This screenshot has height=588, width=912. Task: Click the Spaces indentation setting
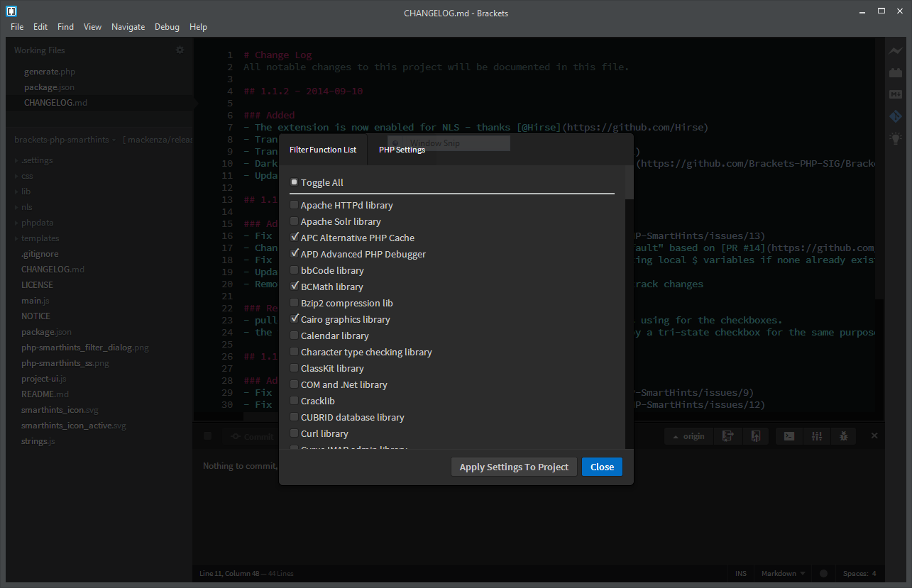pyautogui.click(x=859, y=573)
